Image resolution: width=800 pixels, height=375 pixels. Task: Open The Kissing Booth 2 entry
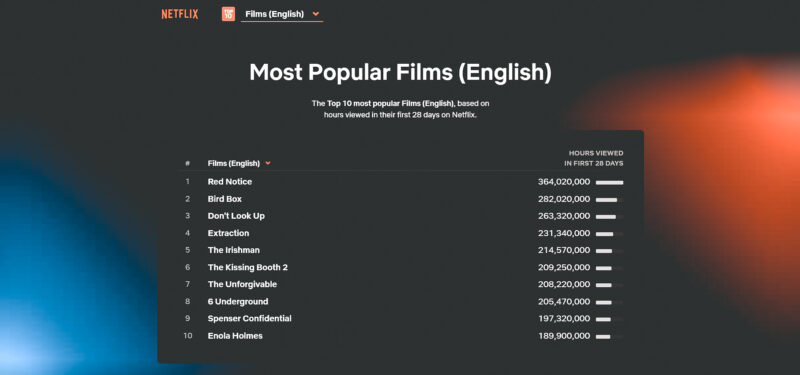point(247,267)
